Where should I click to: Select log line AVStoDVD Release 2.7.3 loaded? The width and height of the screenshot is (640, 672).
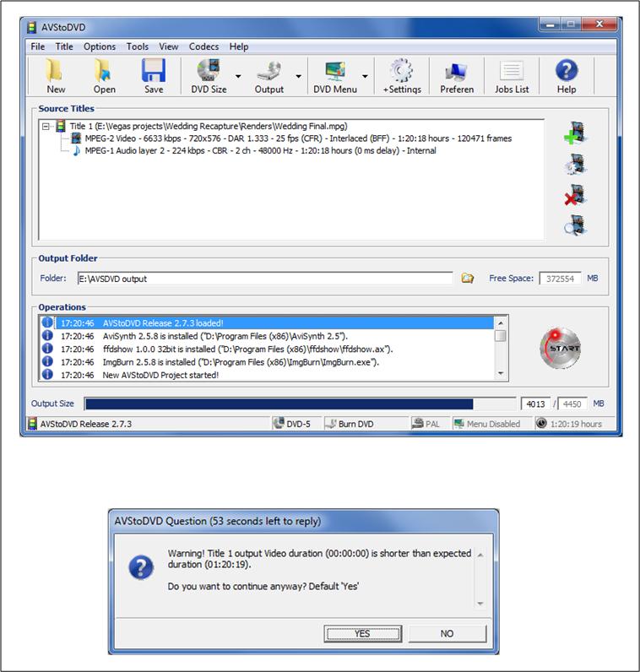[267, 322]
